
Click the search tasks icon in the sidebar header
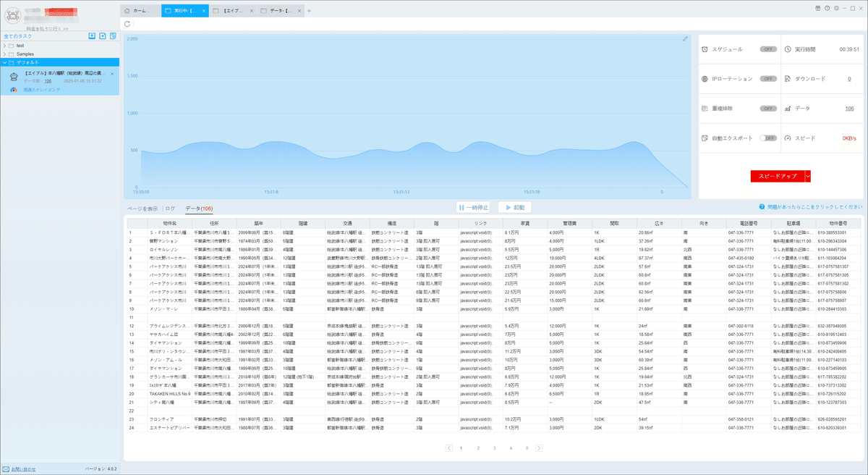(x=113, y=35)
